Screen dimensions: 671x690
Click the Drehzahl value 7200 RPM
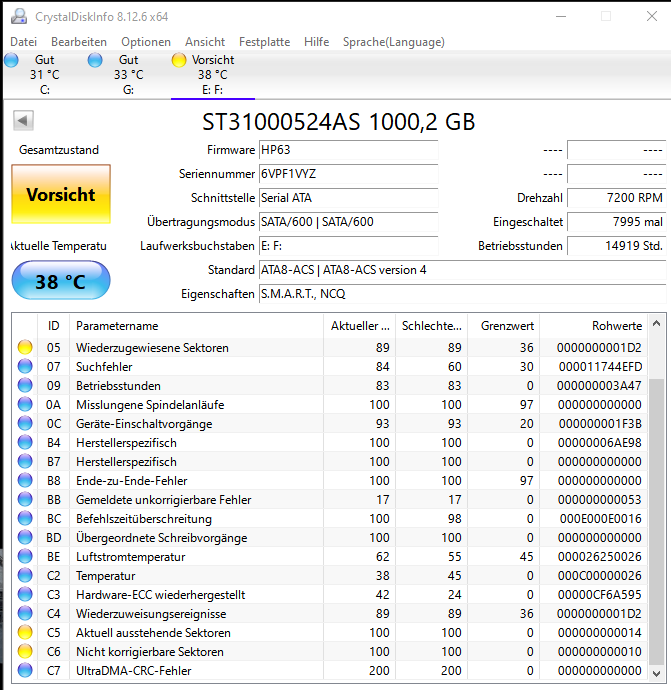(616, 198)
